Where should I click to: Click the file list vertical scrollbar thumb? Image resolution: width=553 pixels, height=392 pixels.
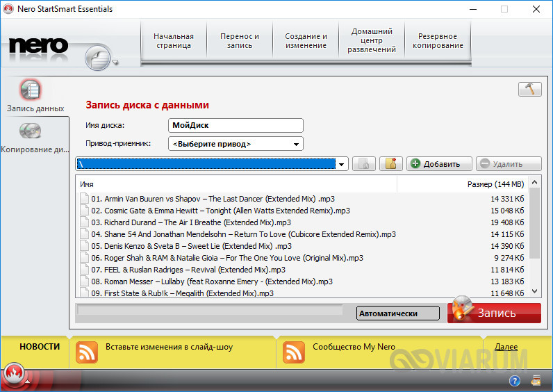[x=534, y=223]
